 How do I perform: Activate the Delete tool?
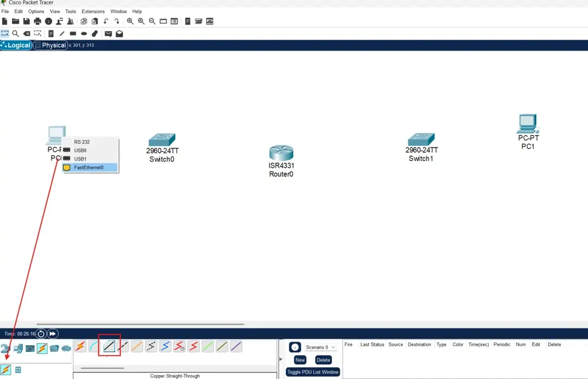pyautogui.click(x=27, y=34)
